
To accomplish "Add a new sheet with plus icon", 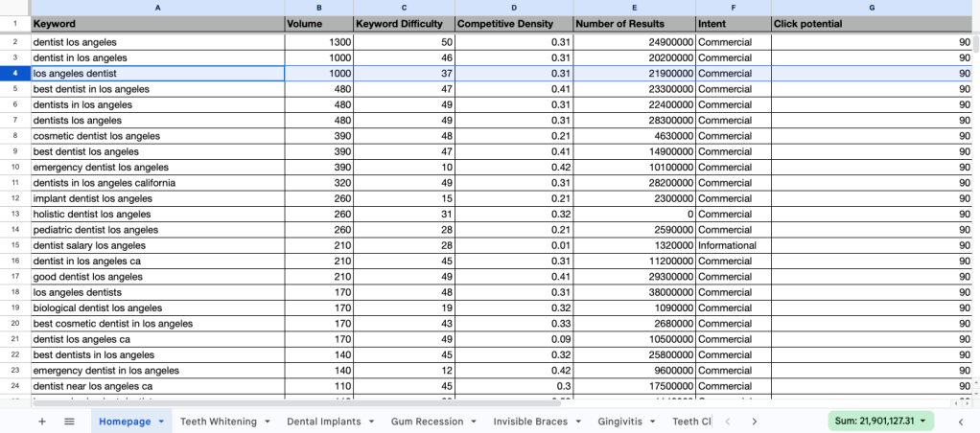I will click(x=41, y=422).
